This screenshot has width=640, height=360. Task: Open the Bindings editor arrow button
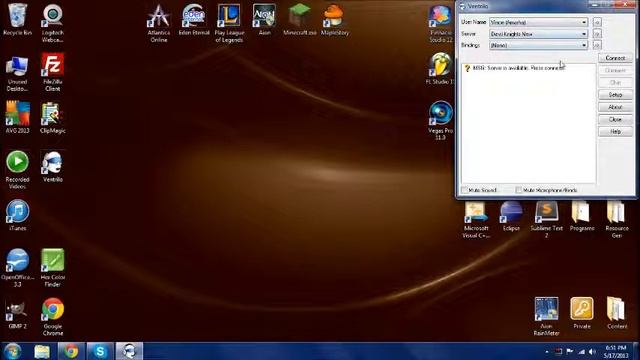click(597, 45)
